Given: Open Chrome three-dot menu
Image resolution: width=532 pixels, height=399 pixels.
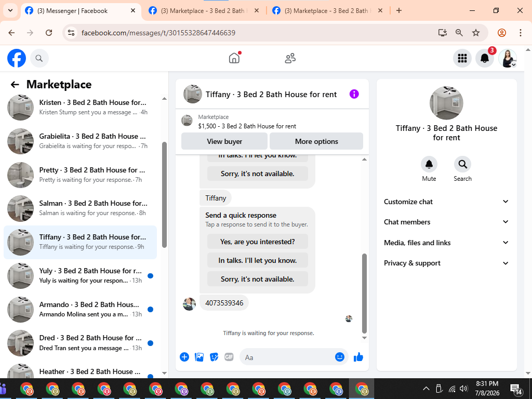Looking at the screenshot, I should pyautogui.click(x=520, y=33).
